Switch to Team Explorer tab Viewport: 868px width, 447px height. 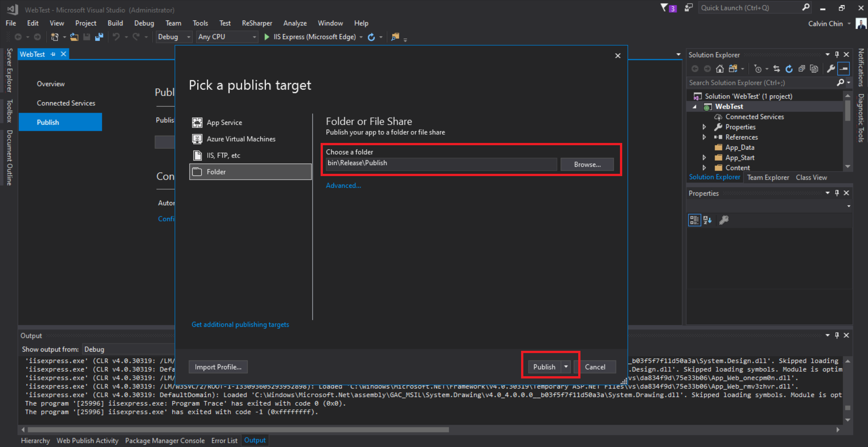click(768, 177)
